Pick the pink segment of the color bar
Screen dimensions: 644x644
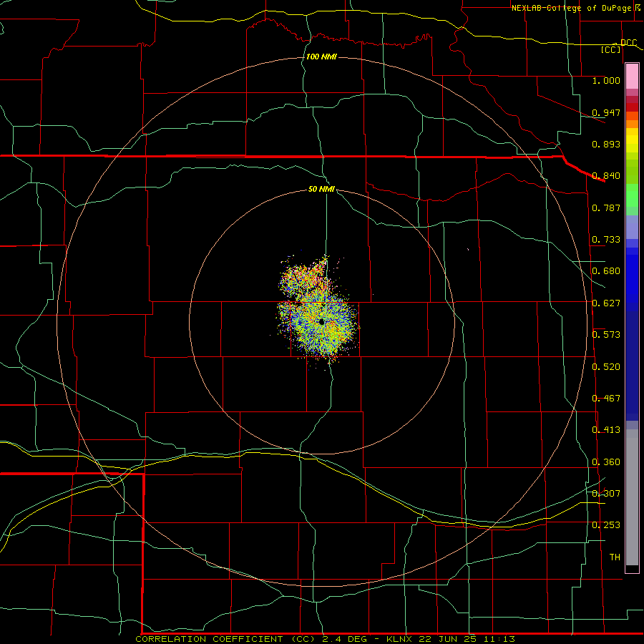click(x=632, y=77)
